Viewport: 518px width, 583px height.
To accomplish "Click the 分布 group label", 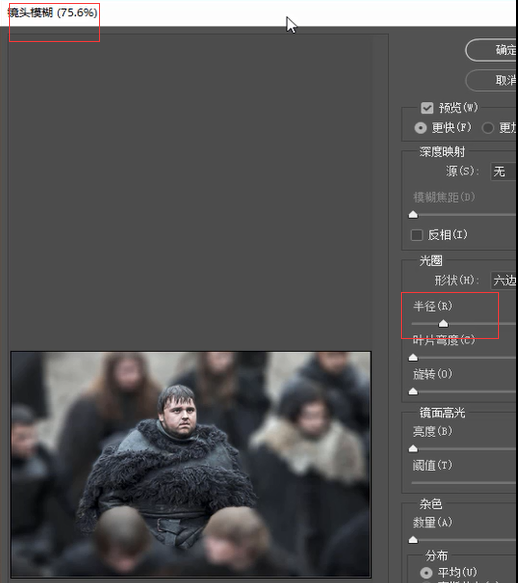I will tap(437, 556).
